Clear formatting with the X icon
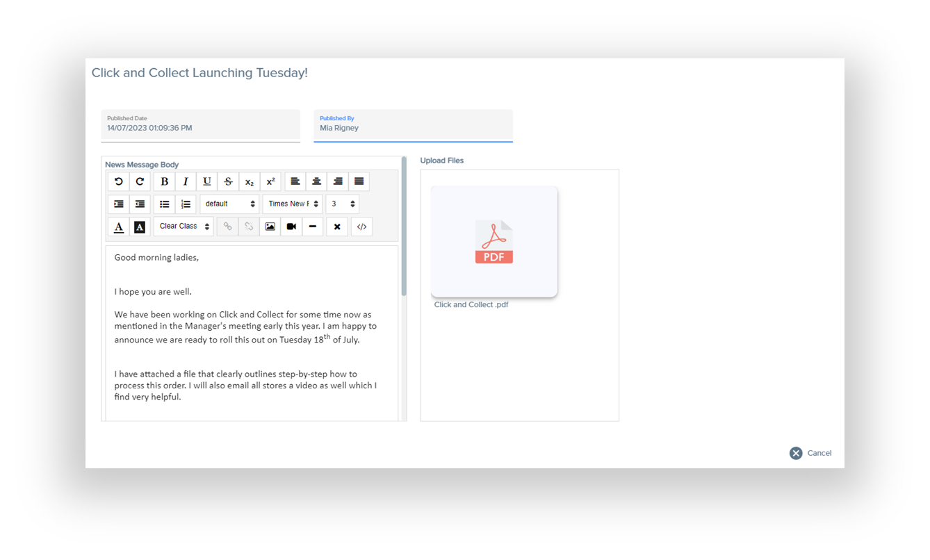 pos(337,227)
